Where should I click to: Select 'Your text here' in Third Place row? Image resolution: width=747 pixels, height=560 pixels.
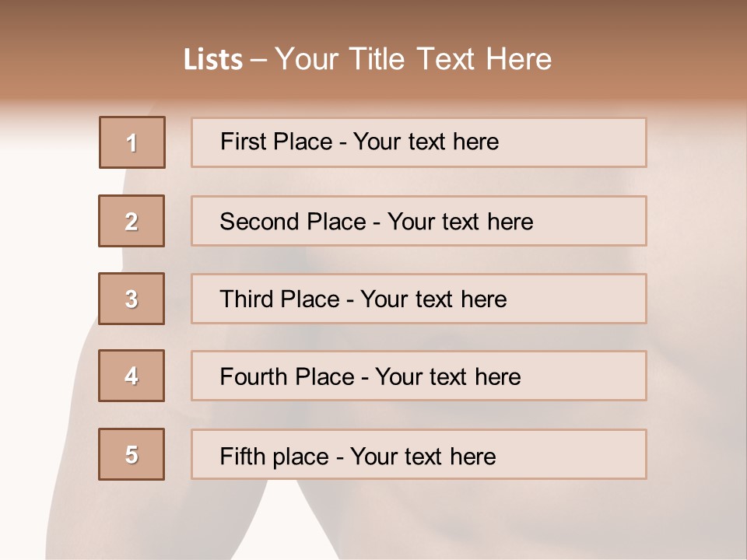coord(433,299)
